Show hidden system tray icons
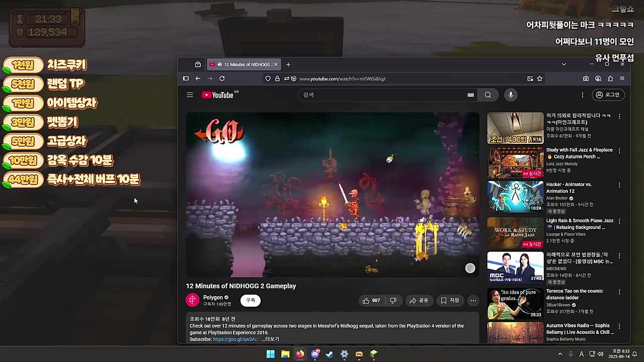 pyautogui.click(x=560, y=354)
